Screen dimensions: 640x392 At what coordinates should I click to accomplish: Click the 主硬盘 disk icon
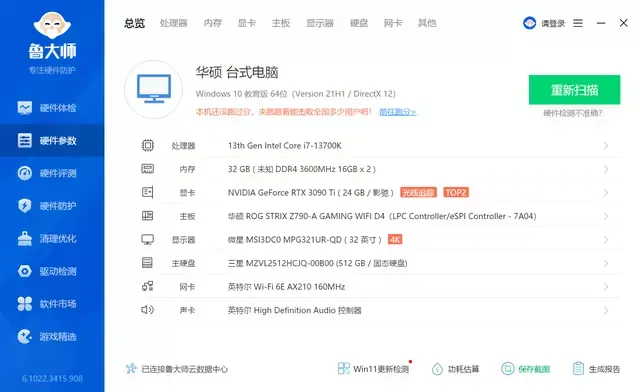[x=147, y=263]
